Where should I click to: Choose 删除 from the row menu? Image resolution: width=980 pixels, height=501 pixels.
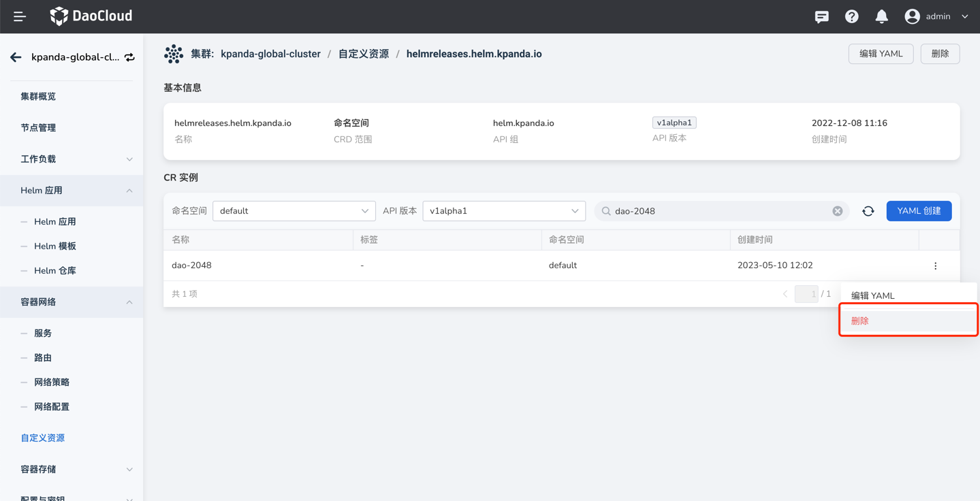pyautogui.click(x=908, y=321)
